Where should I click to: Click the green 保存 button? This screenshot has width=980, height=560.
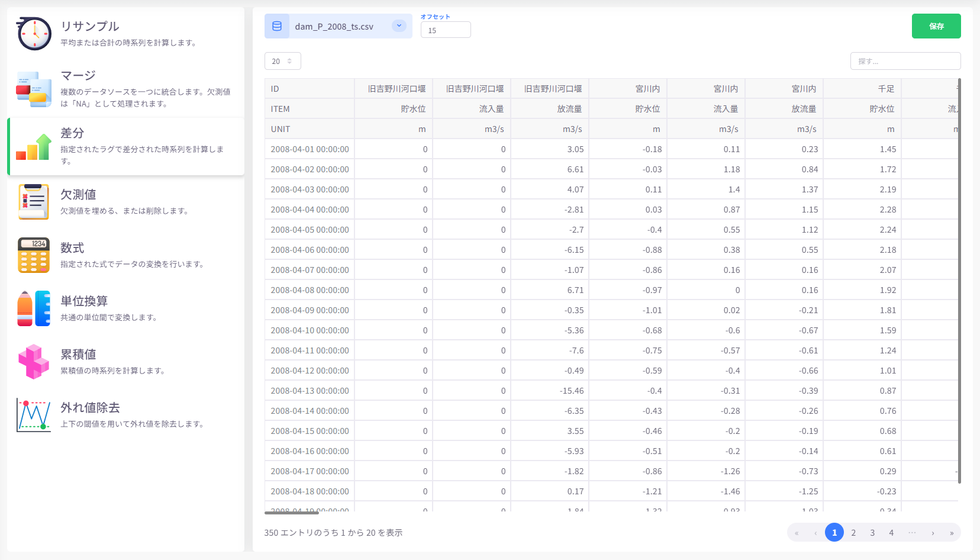[x=936, y=26]
